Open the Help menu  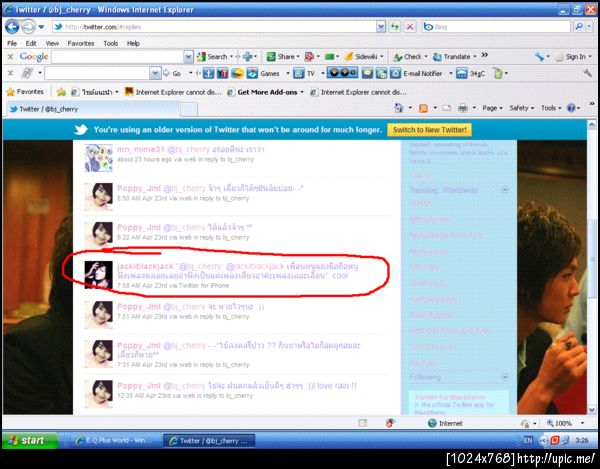pyautogui.click(x=133, y=43)
